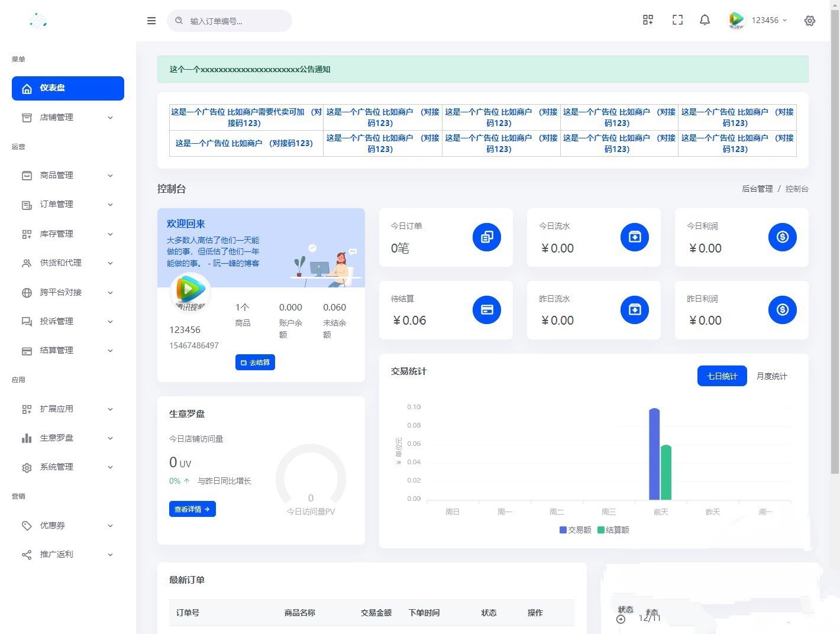Switch to the 七日统计 tab
Viewport: 840px width, 634px height.
[722, 376]
